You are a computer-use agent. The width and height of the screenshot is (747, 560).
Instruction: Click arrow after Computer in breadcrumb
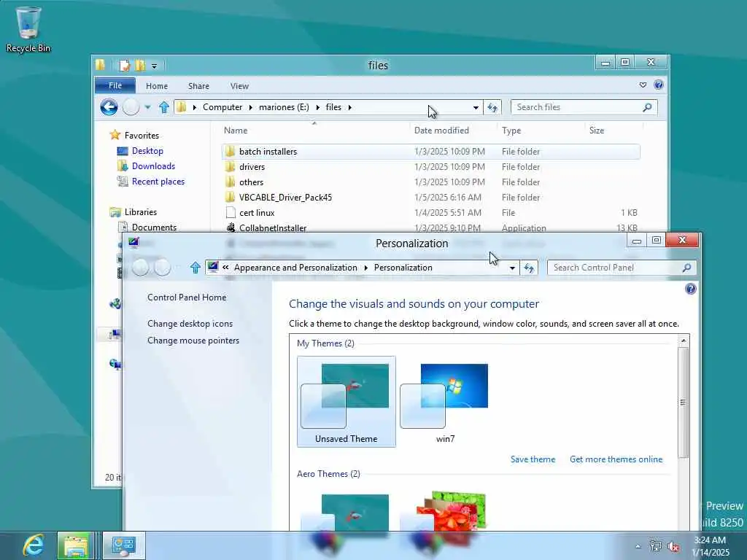(251, 108)
